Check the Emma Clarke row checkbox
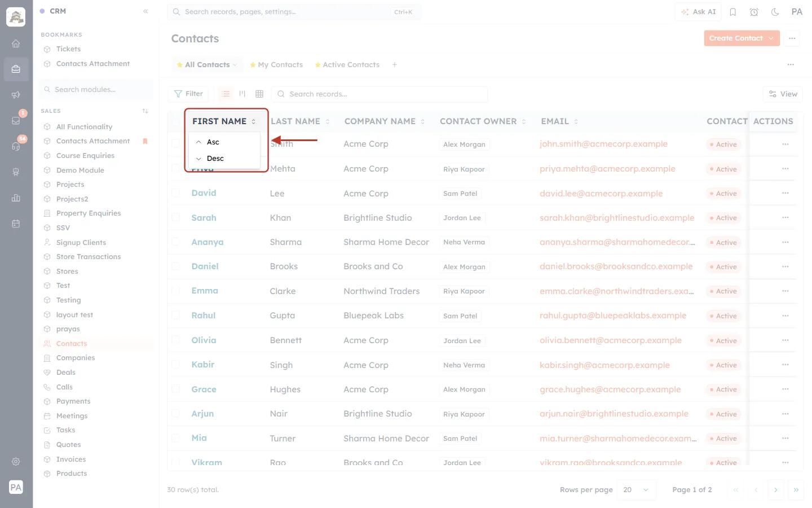Viewport: 812px width, 508px height. pos(175,291)
